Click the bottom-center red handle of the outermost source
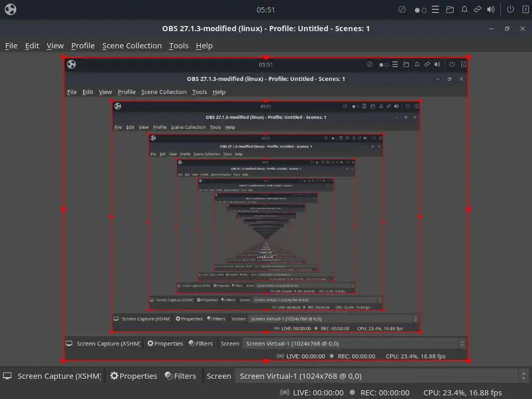This screenshot has width=532, height=399. (266, 361)
